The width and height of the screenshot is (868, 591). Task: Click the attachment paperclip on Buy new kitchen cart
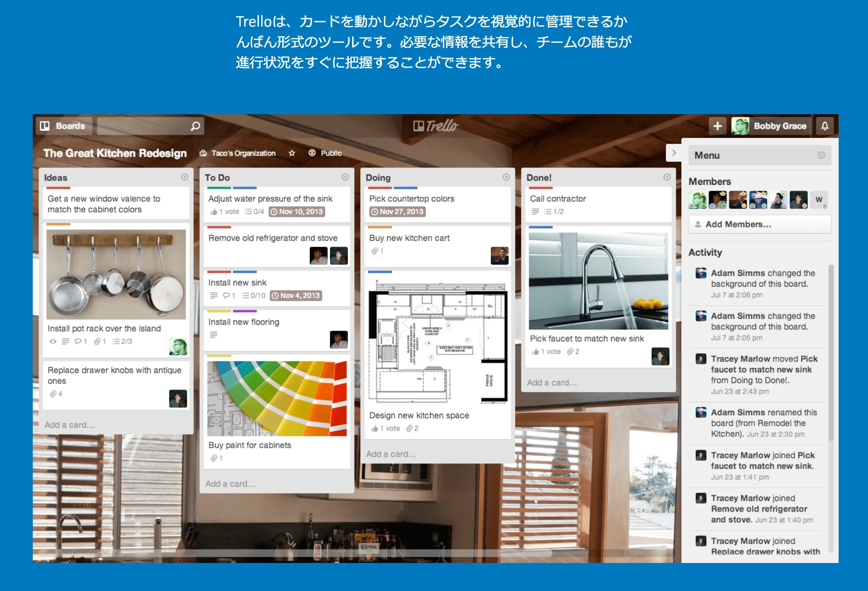374,251
